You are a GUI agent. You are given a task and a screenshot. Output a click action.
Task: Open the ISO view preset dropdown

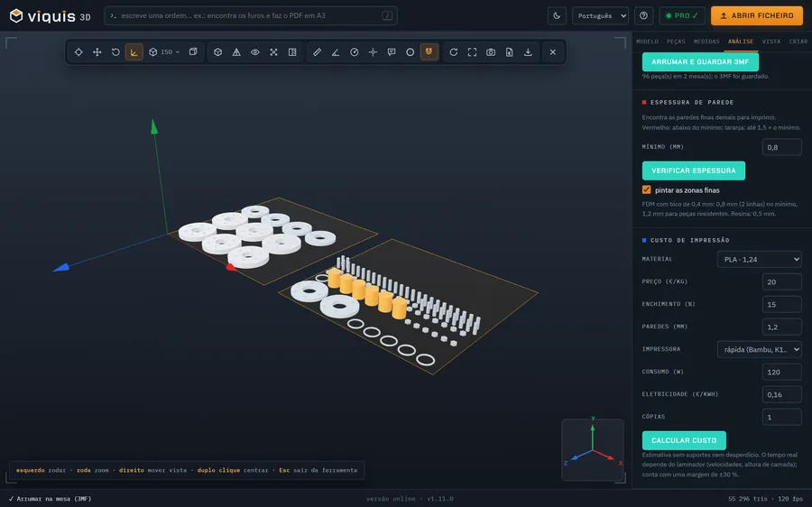pyautogui.click(x=165, y=51)
